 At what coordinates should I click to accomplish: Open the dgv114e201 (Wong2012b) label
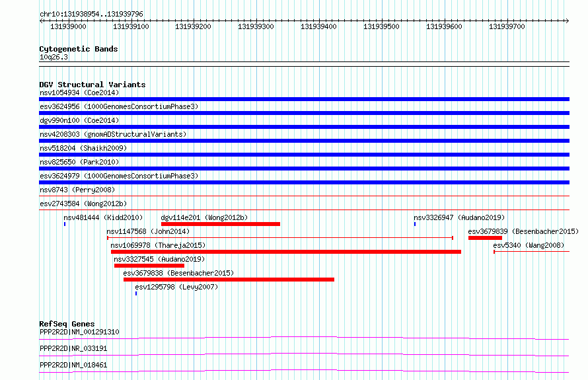[204, 217]
